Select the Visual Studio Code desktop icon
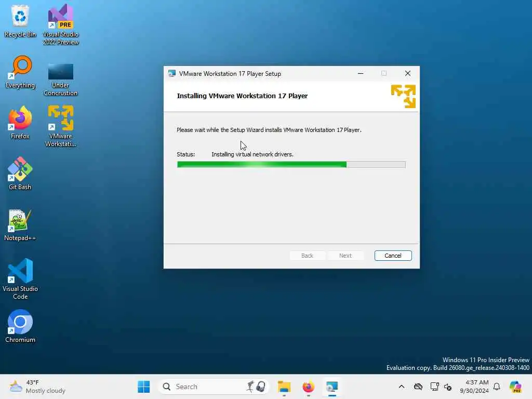The width and height of the screenshot is (532, 399). tap(20, 279)
